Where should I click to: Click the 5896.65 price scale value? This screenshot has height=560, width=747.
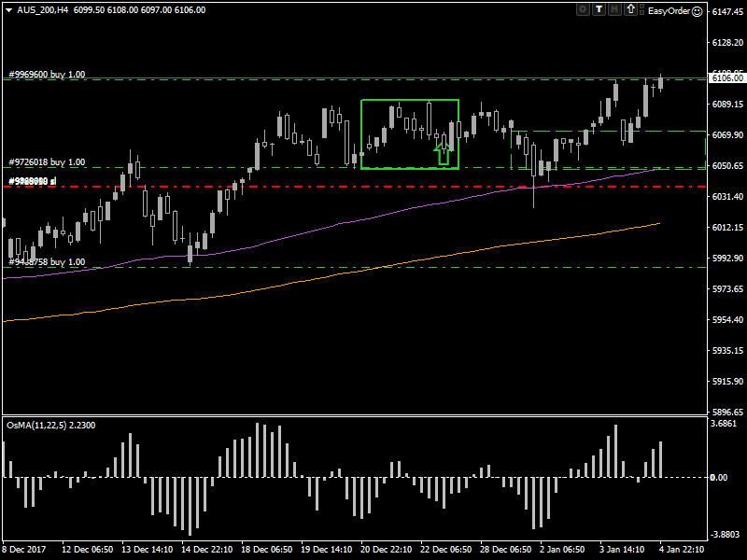click(x=727, y=412)
